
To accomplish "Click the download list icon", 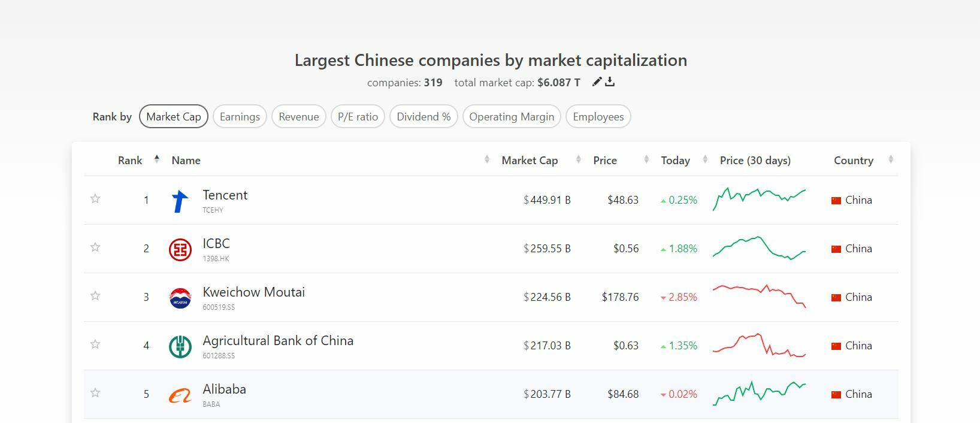I will point(610,82).
